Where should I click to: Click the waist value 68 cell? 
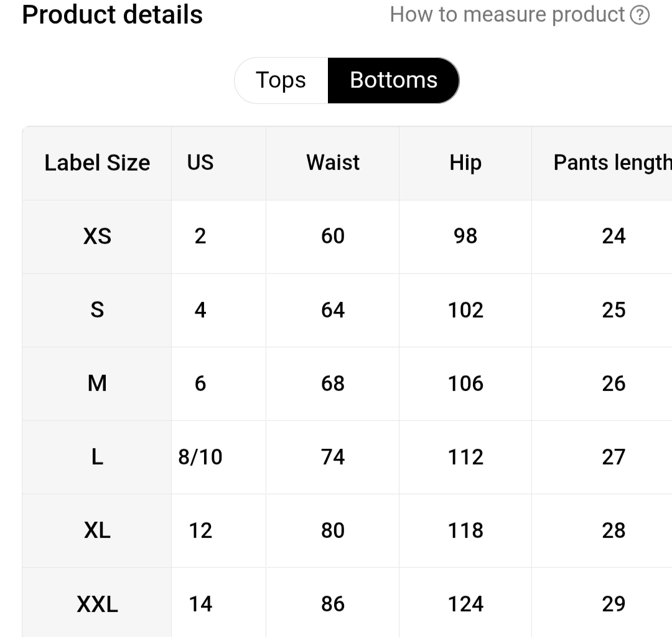tap(333, 383)
